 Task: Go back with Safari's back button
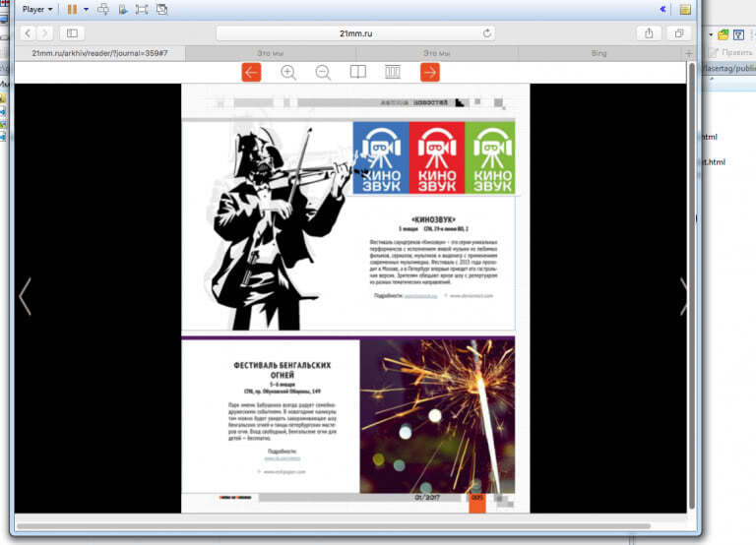tap(28, 33)
